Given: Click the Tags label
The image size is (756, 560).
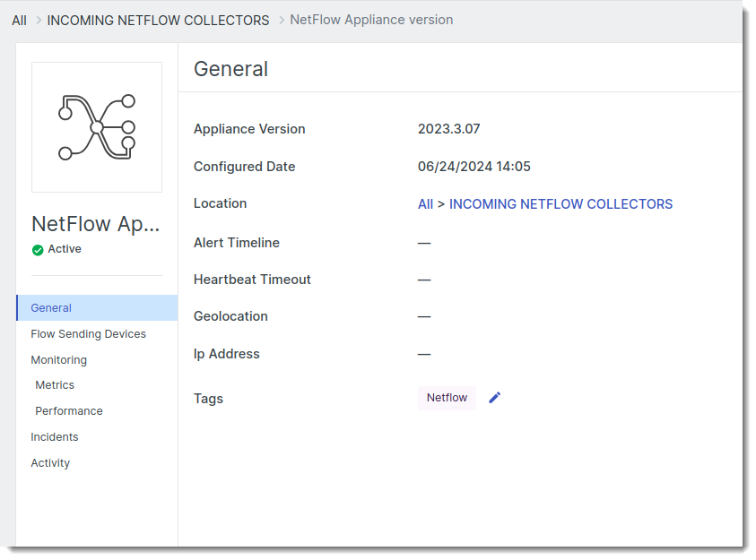Looking at the screenshot, I should 208,399.
